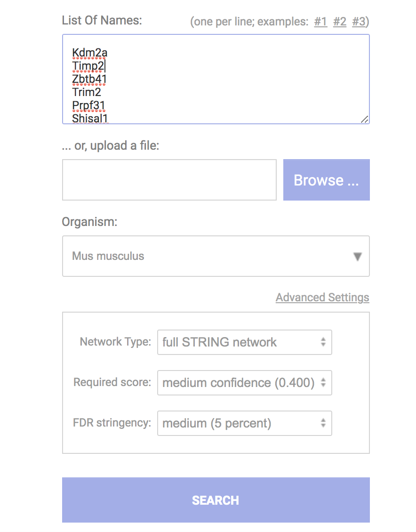Open the Network Type dropdown
Screen dimensions: 416x532
244,342
